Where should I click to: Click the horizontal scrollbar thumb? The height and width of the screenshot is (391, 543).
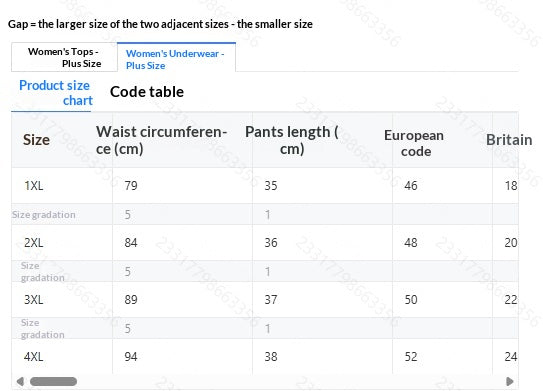pos(53,381)
